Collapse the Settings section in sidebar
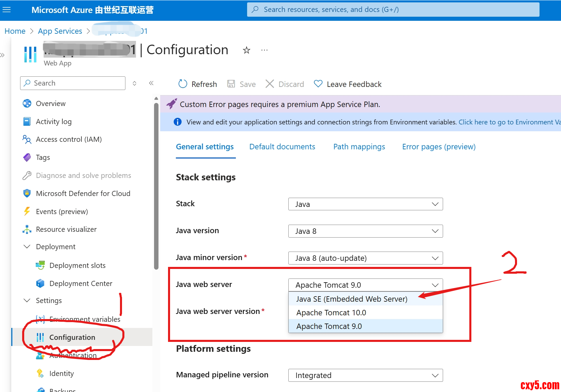This screenshot has width=561, height=392. point(27,301)
